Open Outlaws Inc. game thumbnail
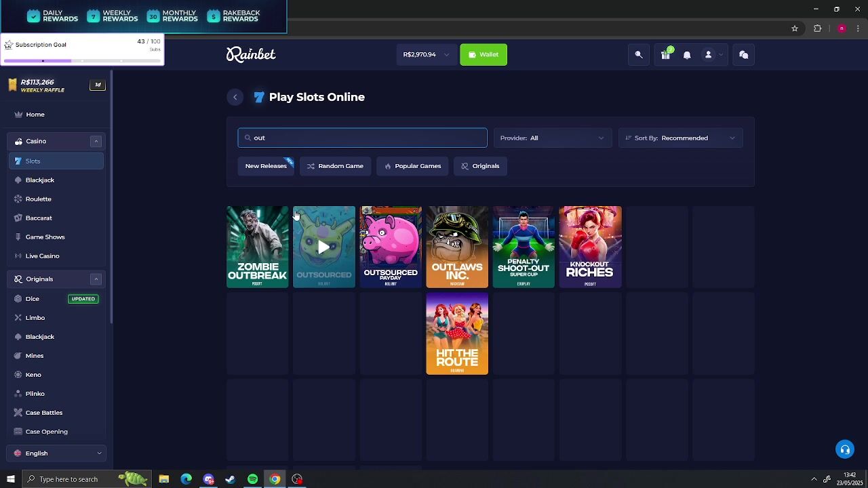Screen dimensions: 868x488 pos(457,247)
